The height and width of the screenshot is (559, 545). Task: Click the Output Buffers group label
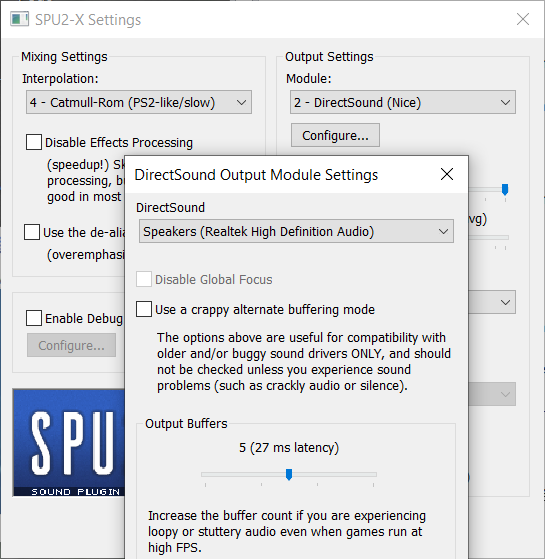coord(186,424)
